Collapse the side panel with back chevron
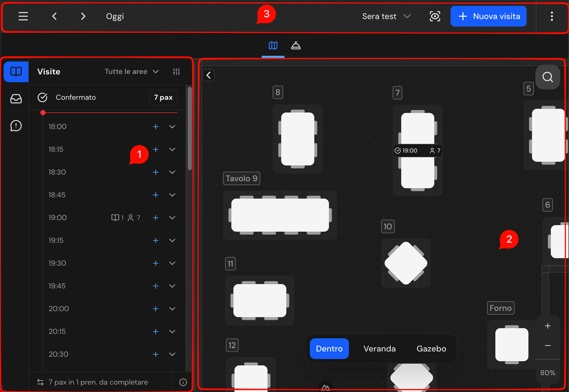The width and height of the screenshot is (569, 392). [x=209, y=75]
